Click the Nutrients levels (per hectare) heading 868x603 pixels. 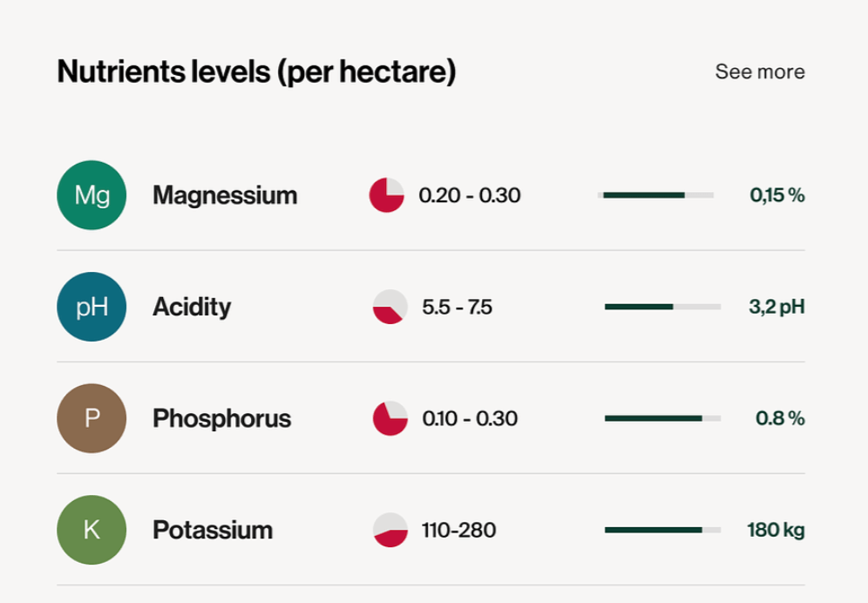pyautogui.click(x=256, y=71)
